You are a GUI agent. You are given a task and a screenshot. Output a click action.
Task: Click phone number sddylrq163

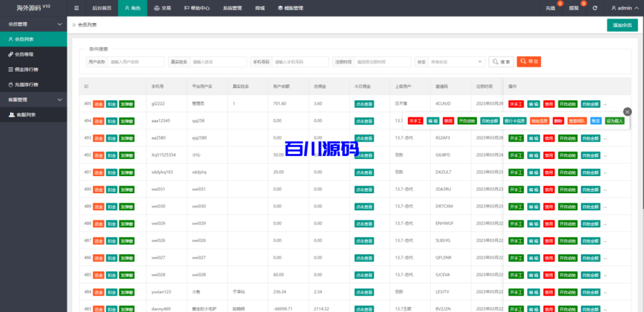162,172
